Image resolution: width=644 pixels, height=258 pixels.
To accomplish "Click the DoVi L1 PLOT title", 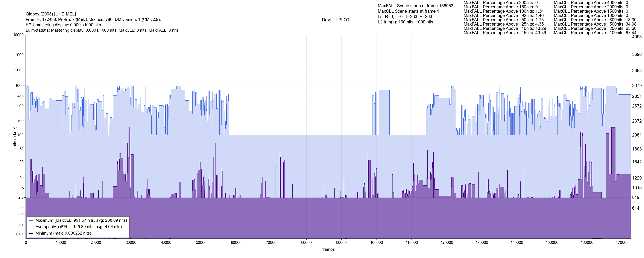I will pyautogui.click(x=336, y=20).
